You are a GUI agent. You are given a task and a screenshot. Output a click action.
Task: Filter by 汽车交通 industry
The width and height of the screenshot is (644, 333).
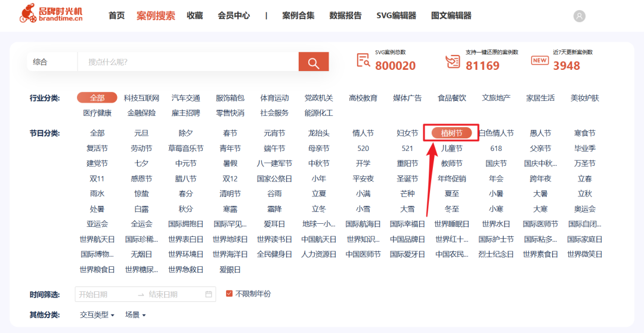185,98
